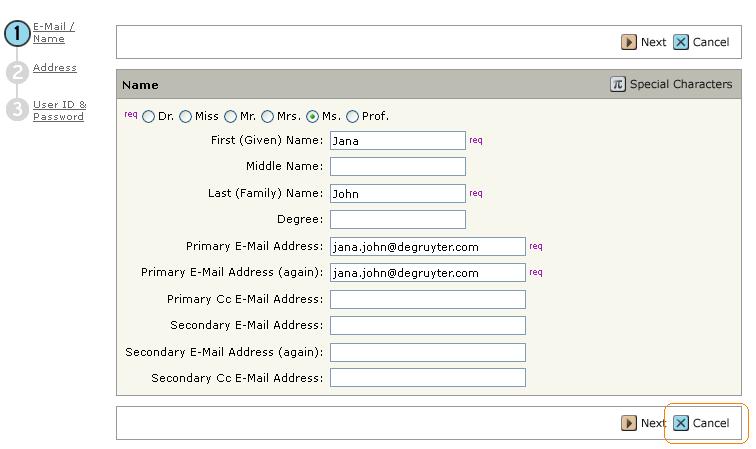This screenshot has height=449, width=756.
Task: Click the Middle Name field
Action: tap(397, 167)
